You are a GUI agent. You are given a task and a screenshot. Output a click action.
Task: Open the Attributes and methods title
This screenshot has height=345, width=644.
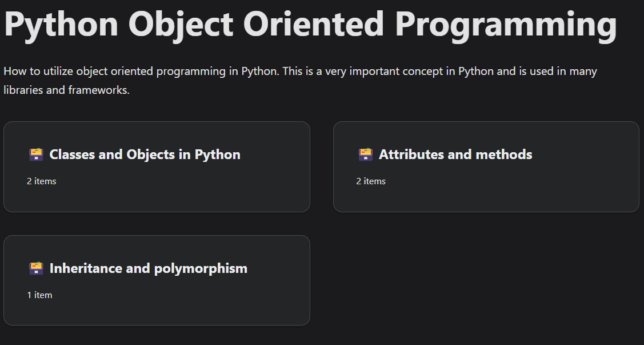[455, 154]
